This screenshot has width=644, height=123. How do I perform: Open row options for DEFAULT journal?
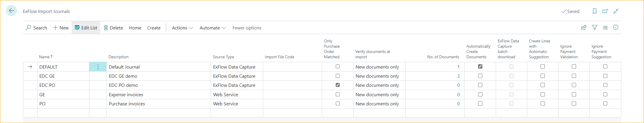point(98,67)
